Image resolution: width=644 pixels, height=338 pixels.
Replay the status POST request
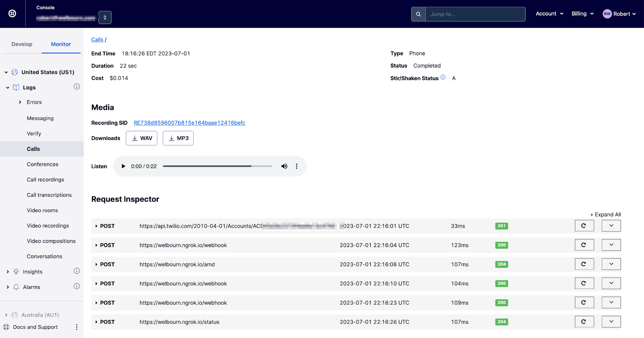[584, 322]
